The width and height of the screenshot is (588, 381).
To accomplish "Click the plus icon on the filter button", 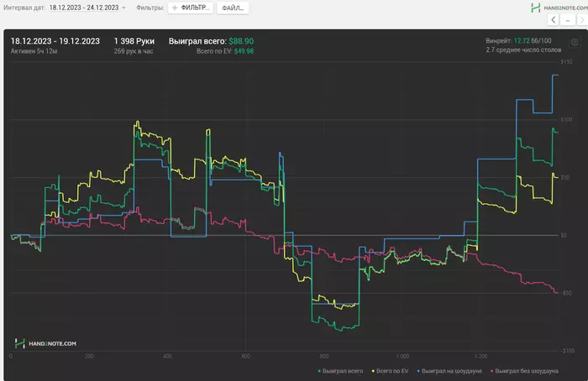I will click(x=175, y=8).
